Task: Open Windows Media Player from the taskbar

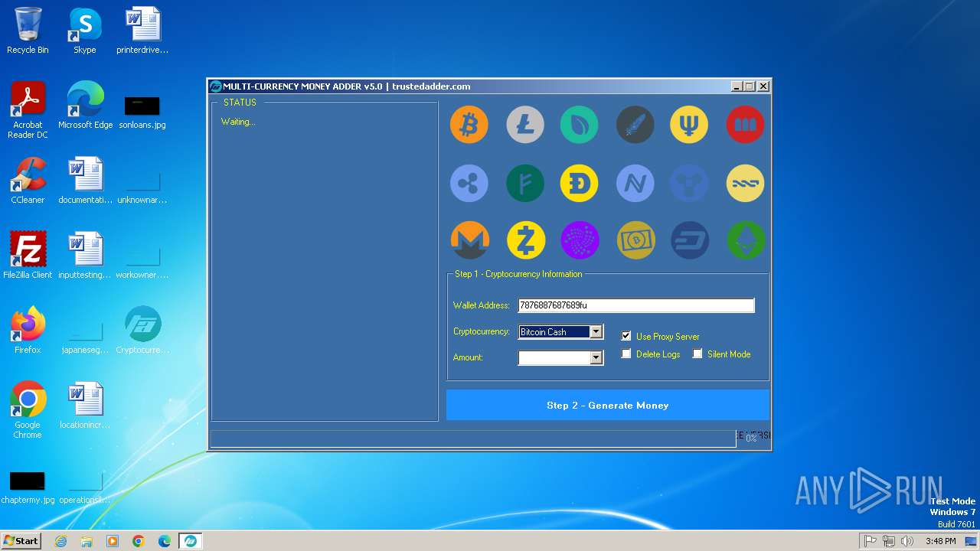Action: click(113, 541)
